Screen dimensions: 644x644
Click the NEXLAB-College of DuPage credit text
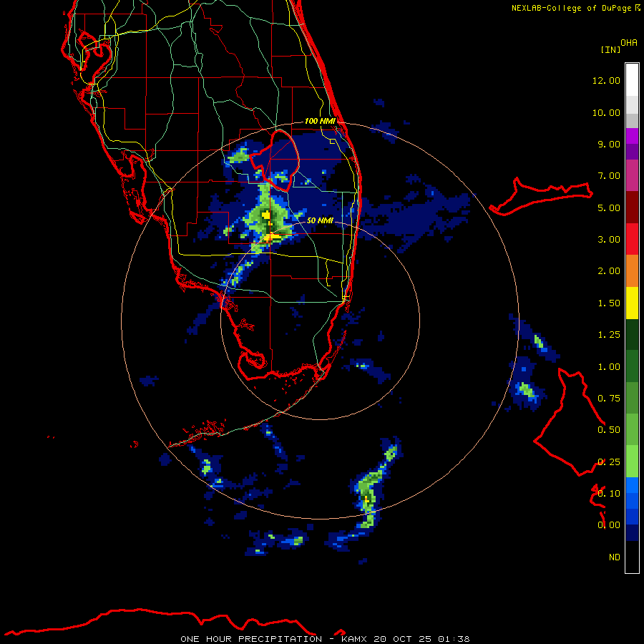click(571, 8)
